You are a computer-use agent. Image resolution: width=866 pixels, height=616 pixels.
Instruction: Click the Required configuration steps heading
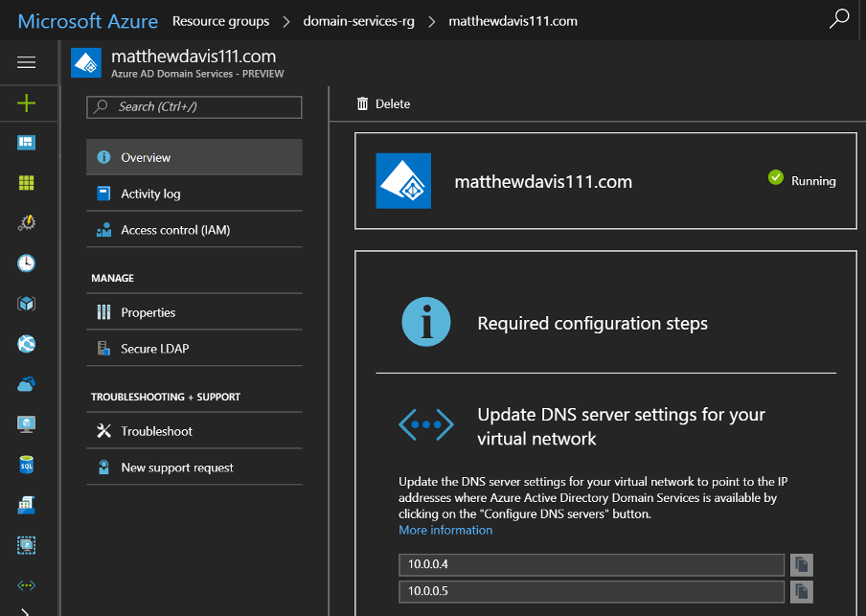[593, 323]
